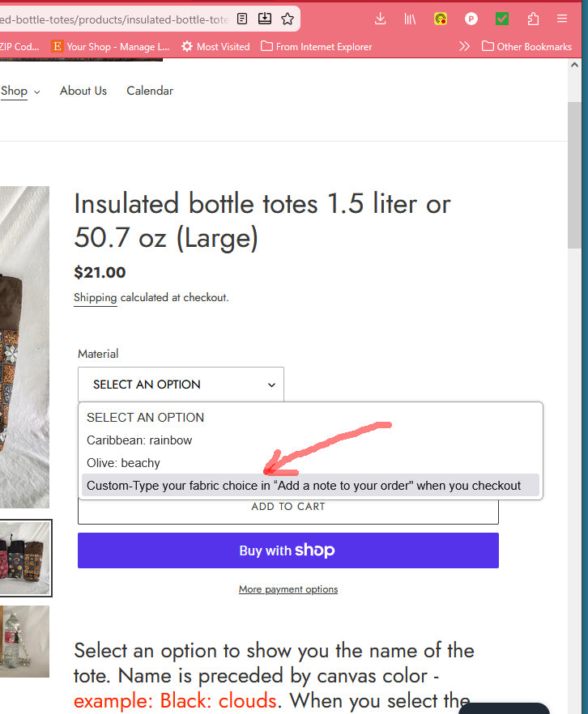Click the green checkmark extension icon
The image size is (588, 714).
(x=502, y=19)
